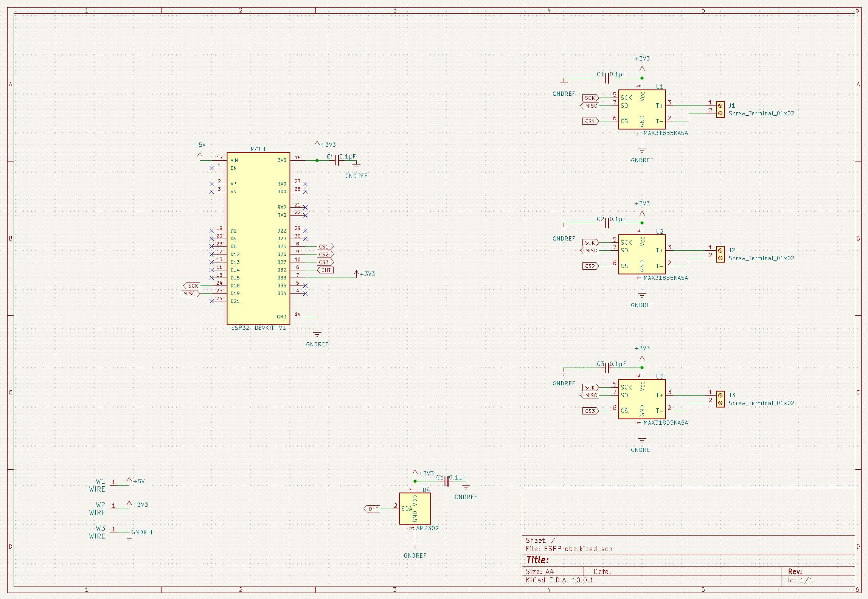Select the GNDREF ground symbol below U1

642,151
